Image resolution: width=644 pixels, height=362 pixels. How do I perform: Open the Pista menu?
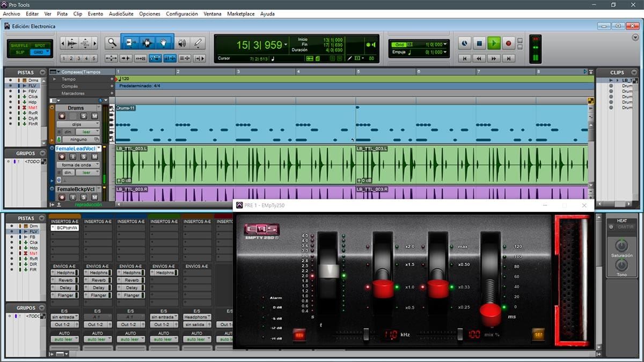pyautogui.click(x=62, y=13)
